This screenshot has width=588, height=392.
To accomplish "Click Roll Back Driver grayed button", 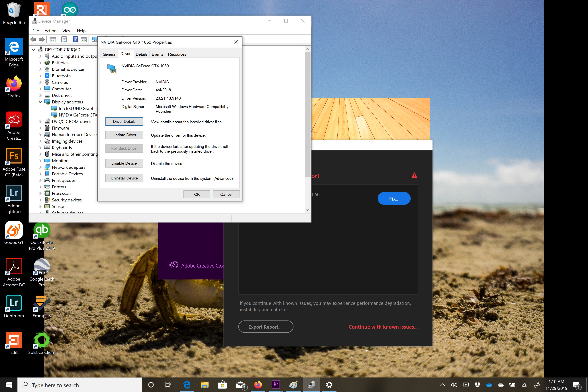I will click(124, 148).
